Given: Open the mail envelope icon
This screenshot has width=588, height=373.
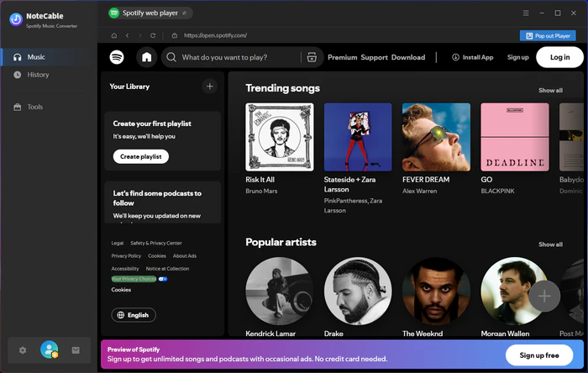Looking at the screenshot, I should pyautogui.click(x=76, y=350).
